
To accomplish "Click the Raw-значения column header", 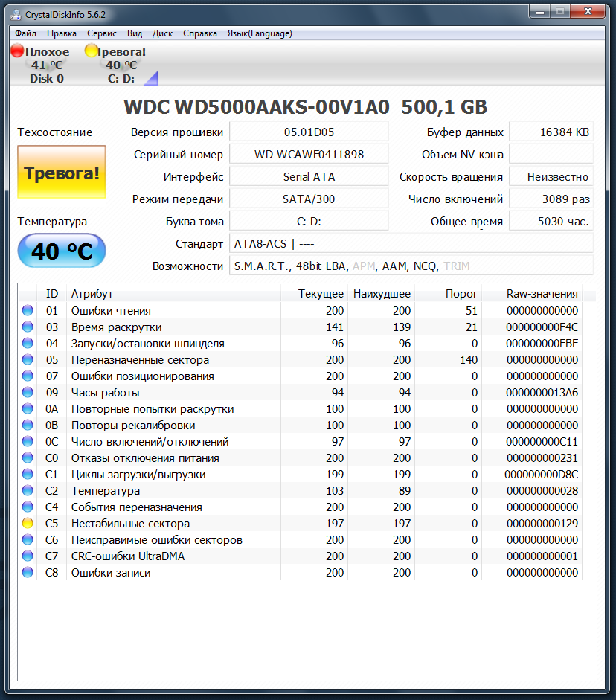I will [x=532, y=294].
